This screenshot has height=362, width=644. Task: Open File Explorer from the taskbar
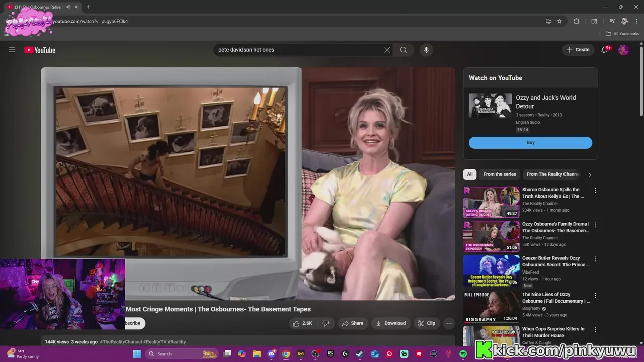tap(257, 354)
